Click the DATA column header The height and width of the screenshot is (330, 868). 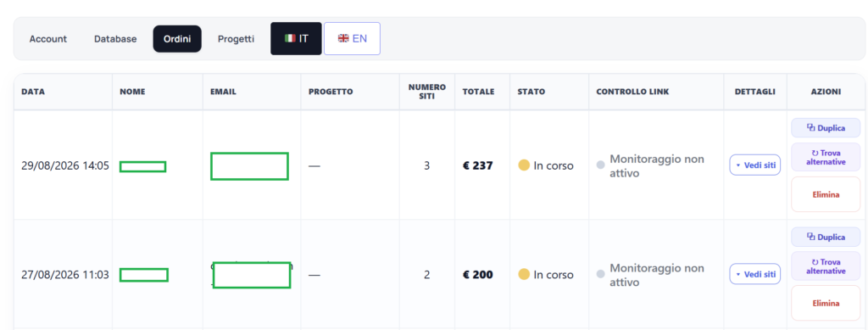pos(33,92)
